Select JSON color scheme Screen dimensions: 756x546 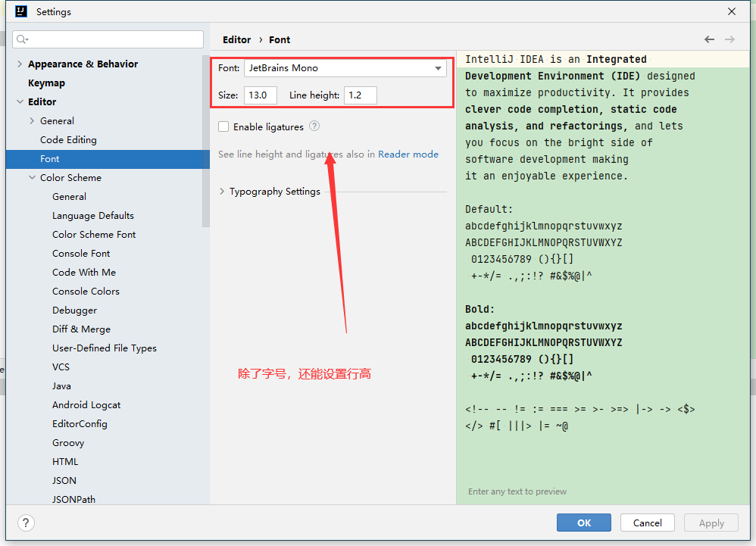(x=64, y=480)
